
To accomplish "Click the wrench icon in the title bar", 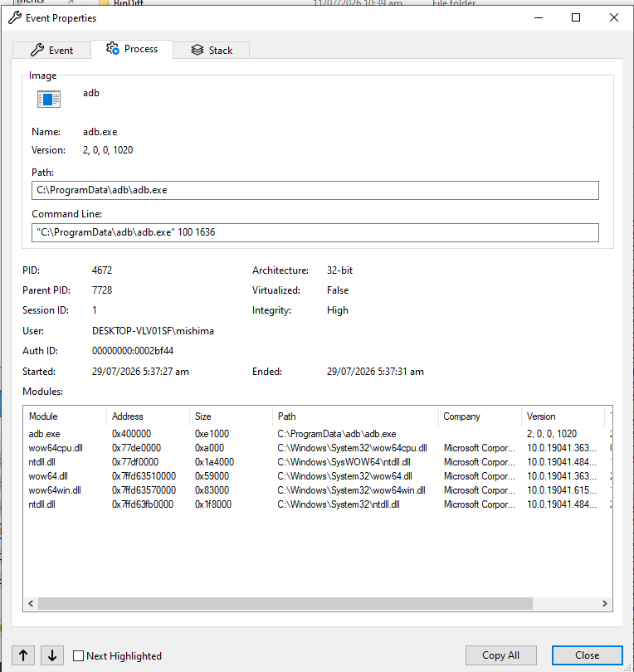I will (x=15, y=18).
